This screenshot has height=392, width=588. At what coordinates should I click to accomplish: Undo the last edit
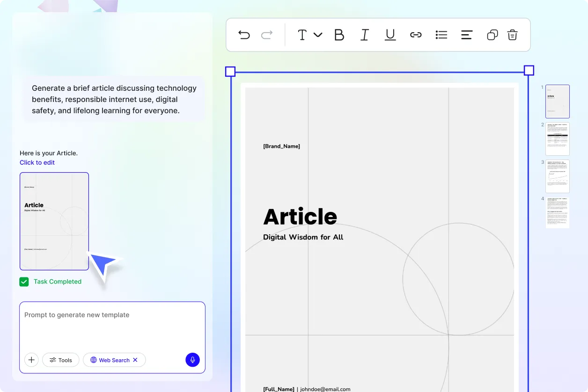244,35
